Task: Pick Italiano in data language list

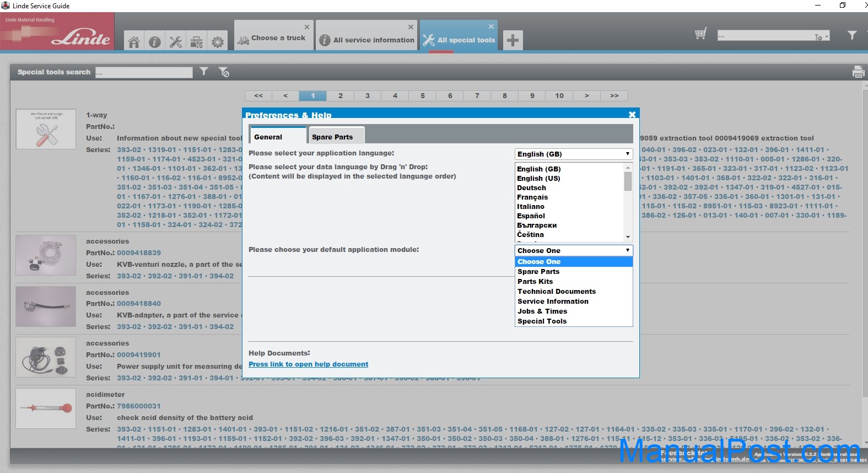Action: pos(531,207)
